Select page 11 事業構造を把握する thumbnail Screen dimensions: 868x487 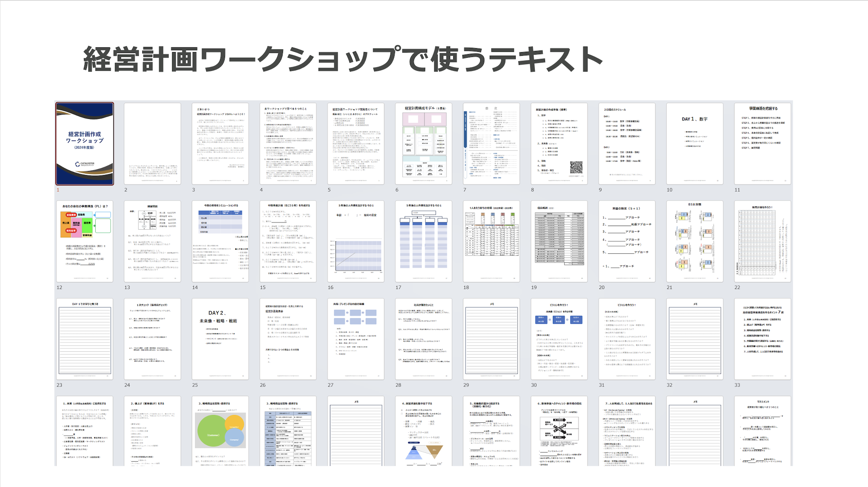762,144
